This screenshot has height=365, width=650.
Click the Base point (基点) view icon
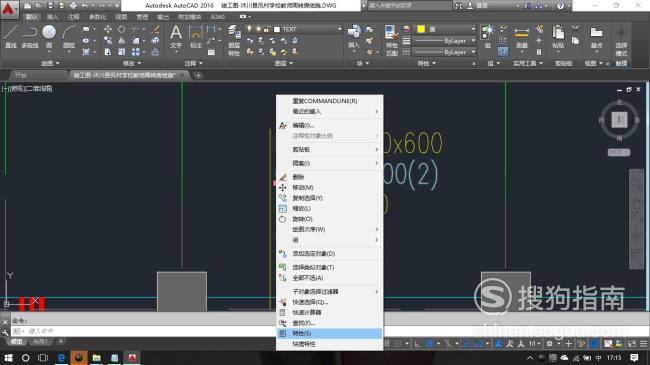pos(596,36)
